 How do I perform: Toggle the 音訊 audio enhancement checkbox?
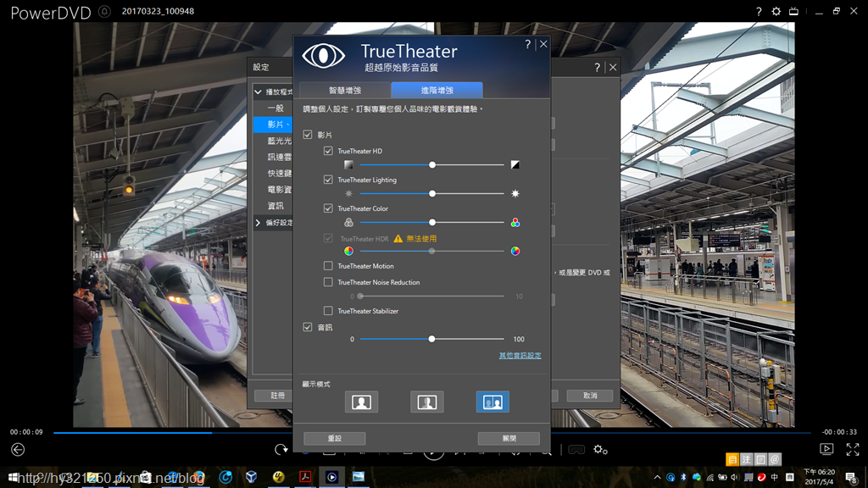[307, 327]
